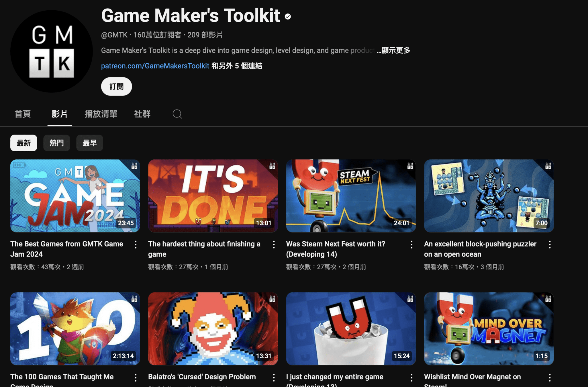Open the 播放清單 (Playlists) tab

(101, 114)
